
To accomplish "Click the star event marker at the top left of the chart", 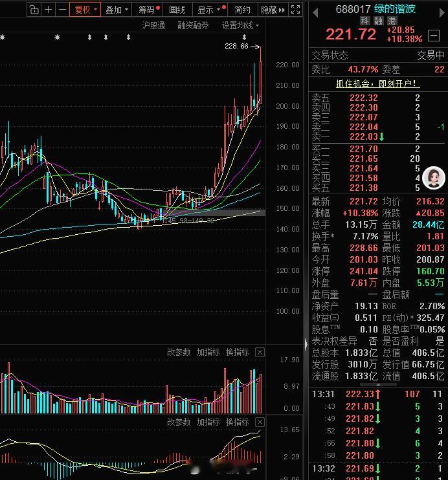I will (x=2, y=38).
